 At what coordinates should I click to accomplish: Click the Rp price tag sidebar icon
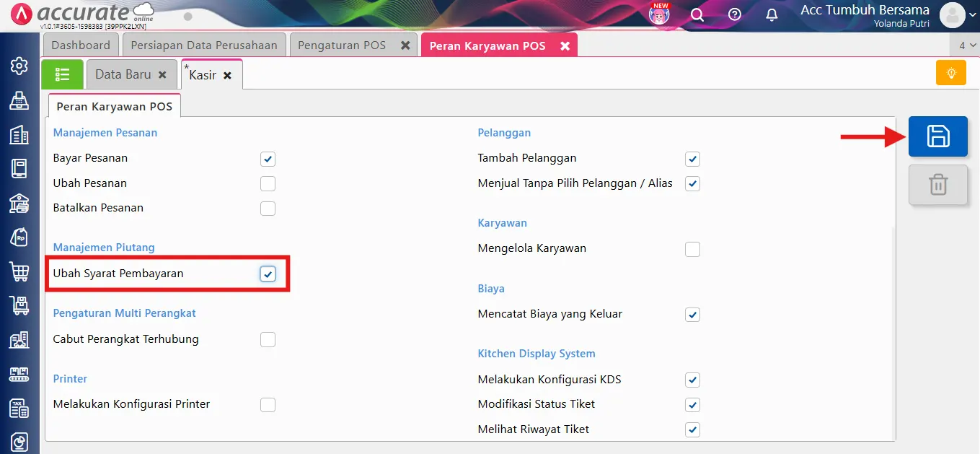tap(19, 237)
